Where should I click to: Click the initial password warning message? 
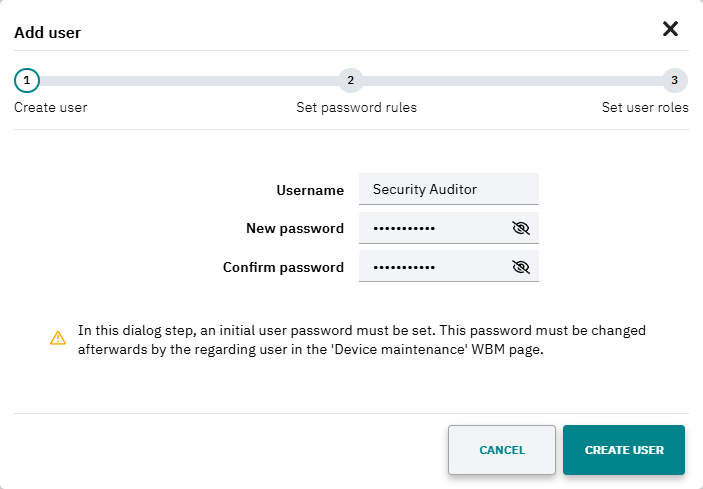[x=362, y=340]
